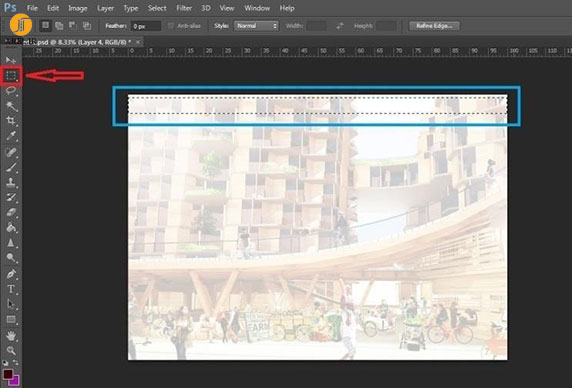This screenshot has width=572, height=388.
Task: Select the Healing Brush tool
Action: pyautogui.click(x=11, y=152)
